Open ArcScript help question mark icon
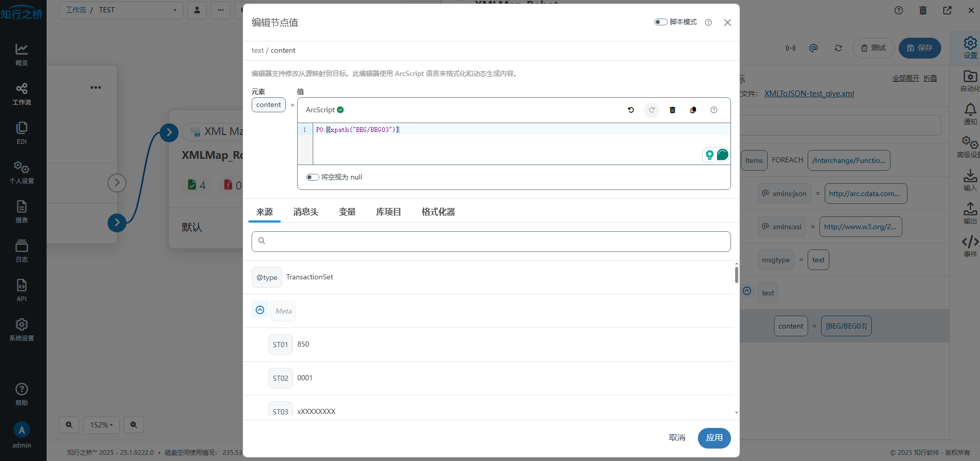 click(714, 110)
